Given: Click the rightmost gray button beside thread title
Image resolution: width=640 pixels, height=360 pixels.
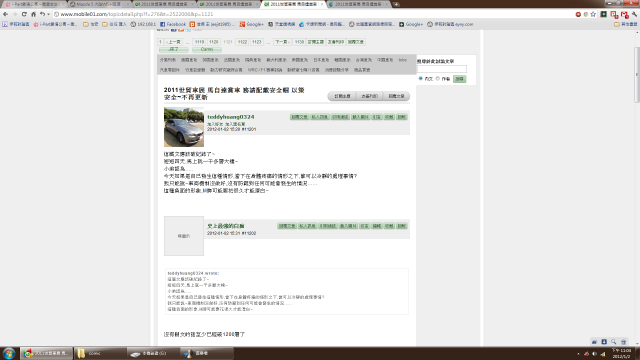Looking at the screenshot, I should point(396,96).
